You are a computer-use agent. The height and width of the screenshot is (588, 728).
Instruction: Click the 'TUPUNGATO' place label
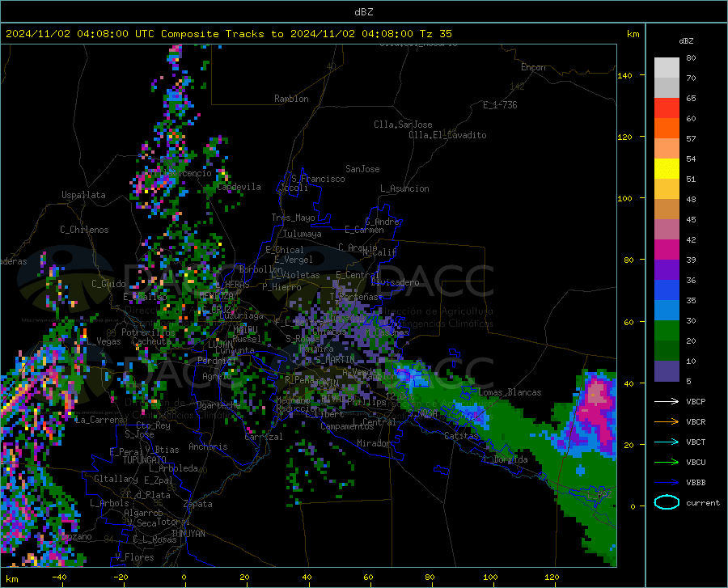(x=145, y=460)
